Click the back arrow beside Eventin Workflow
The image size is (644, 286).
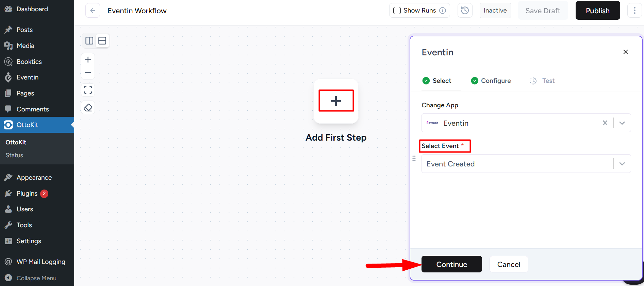click(93, 11)
